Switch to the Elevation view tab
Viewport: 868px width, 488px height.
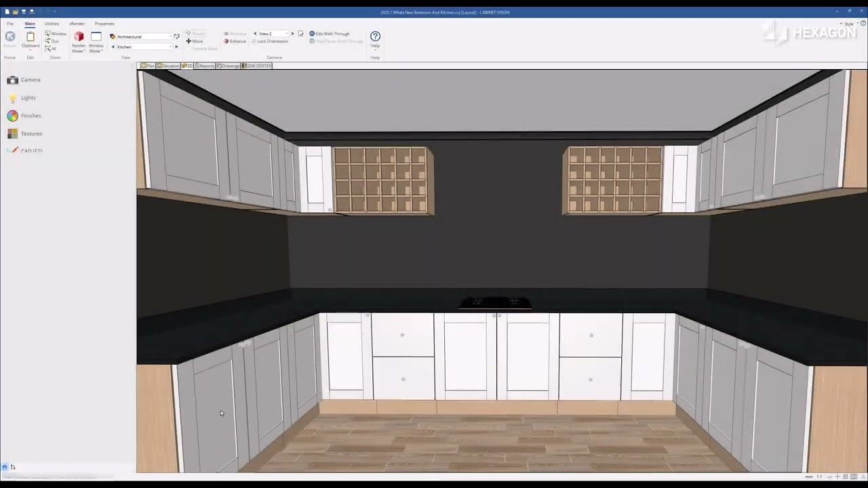168,66
